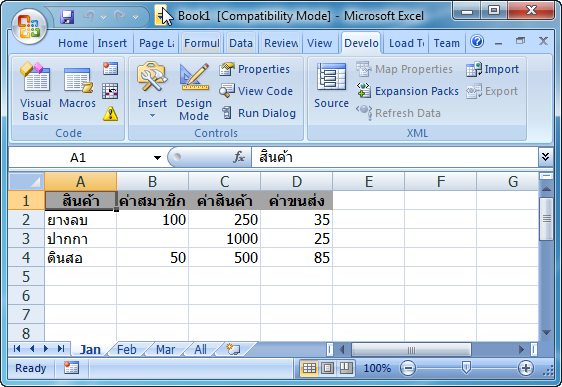Click the Save icon in Quick Access toolbar
Viewport: 562px width, 387px height.
tap(67, 17)
